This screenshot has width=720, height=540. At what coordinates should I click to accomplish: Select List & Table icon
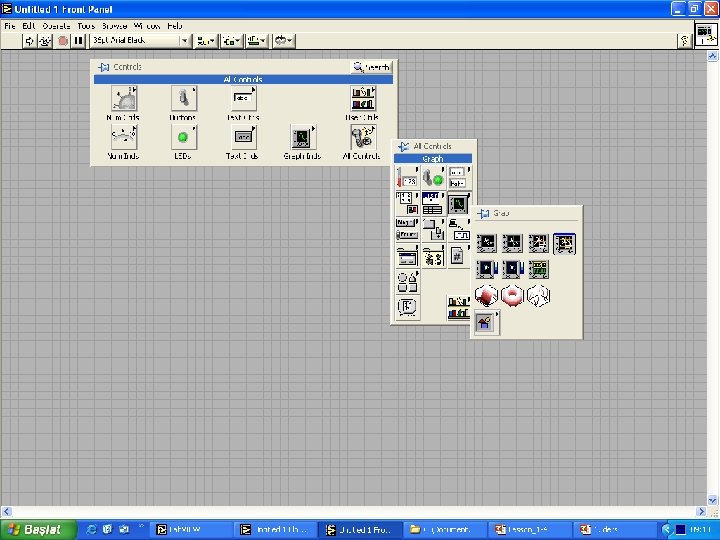coord(433,203)
